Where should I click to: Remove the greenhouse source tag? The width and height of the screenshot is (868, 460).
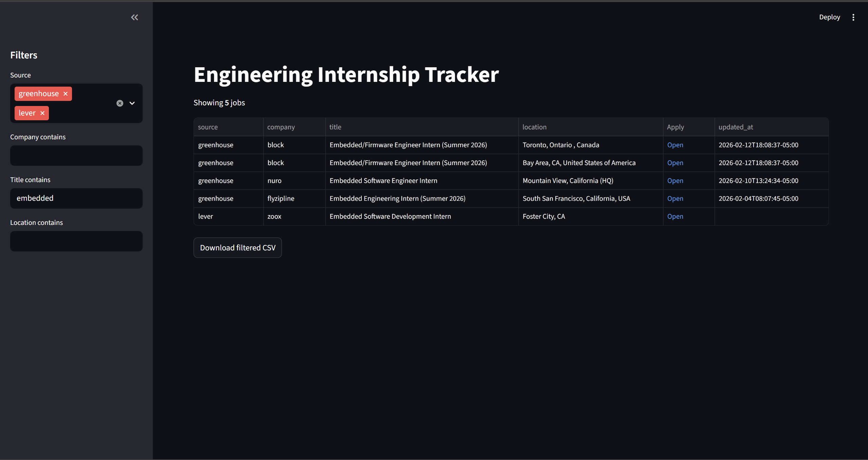pos(65,93)
